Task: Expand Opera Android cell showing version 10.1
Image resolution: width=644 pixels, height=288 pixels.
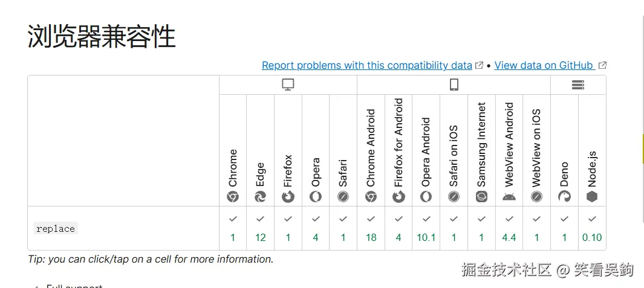Action: 426,228
